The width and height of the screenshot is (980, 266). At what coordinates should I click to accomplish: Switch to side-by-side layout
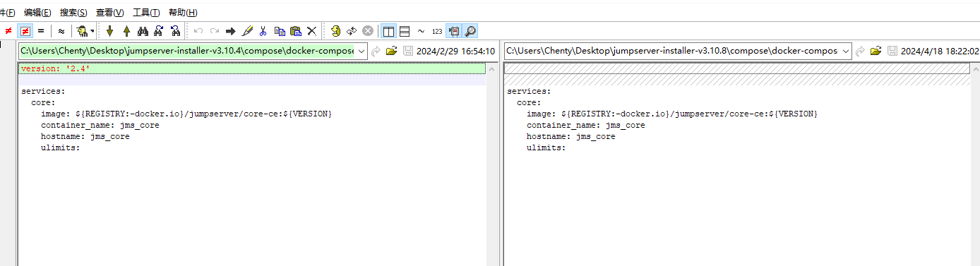coord(388,31)
